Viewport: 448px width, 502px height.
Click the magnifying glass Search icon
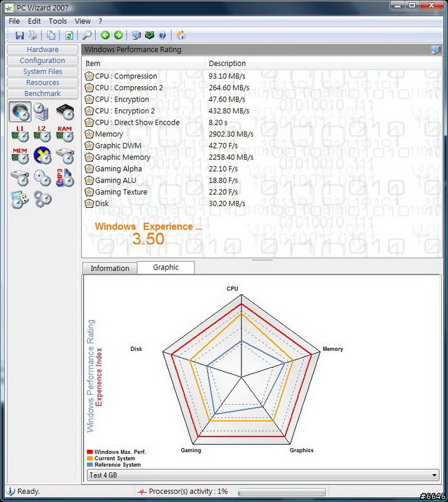[x=87, y=36]
